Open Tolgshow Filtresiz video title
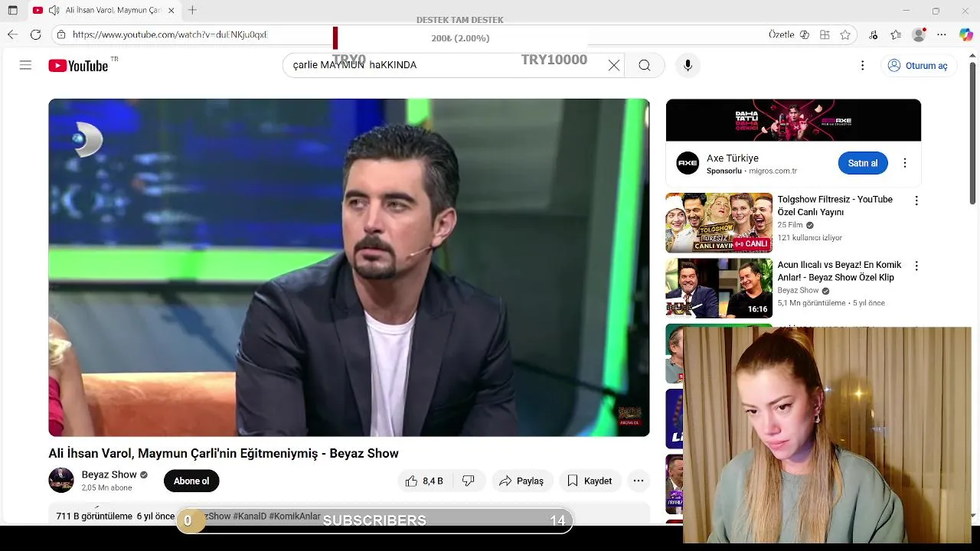This screenshot has width=980, height=551. (835, 205)
